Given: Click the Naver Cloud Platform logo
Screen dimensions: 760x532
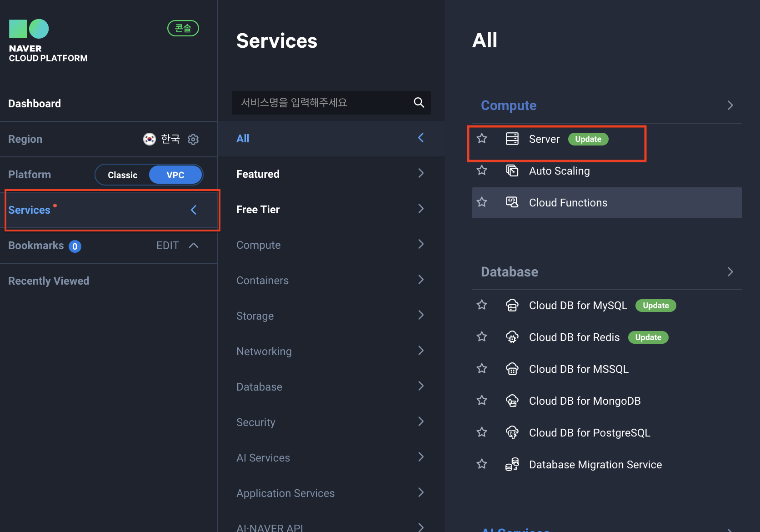Looking at the screenshot, I should tap(48, 40).
